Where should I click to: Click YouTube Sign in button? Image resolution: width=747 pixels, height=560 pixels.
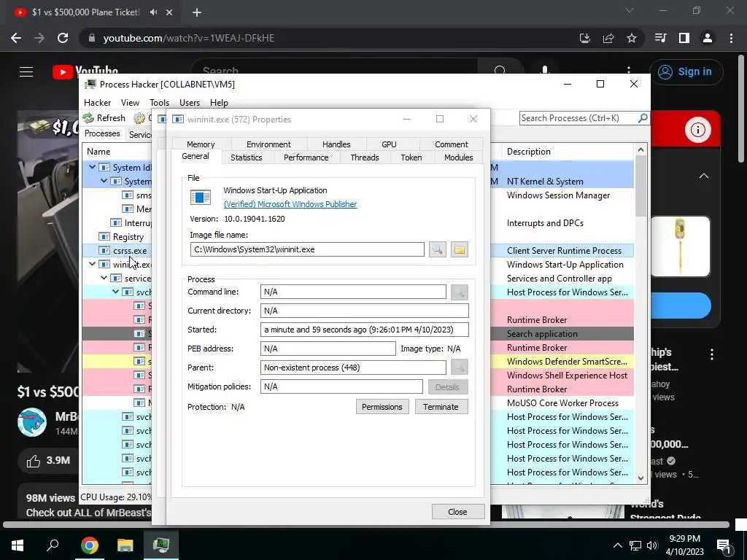(x=686, y=72)
